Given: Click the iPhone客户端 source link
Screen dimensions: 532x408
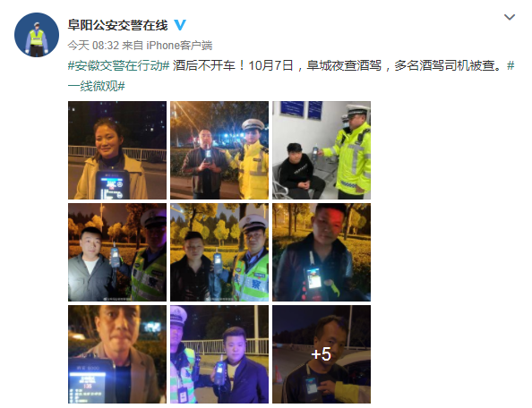Looking at the screenshot, I should coord(179,45).
